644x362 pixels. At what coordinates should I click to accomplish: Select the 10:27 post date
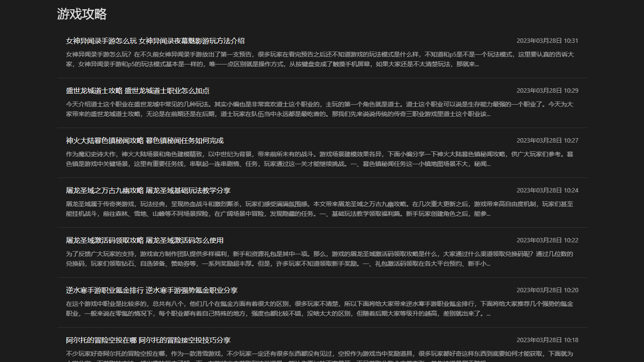point(547,140)
